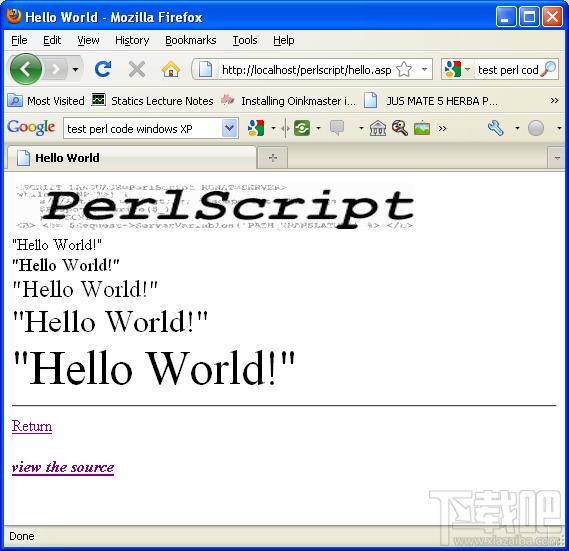Click the grey round sign-in icon
This screenshot has width=569, height=551.
[536, 128]
